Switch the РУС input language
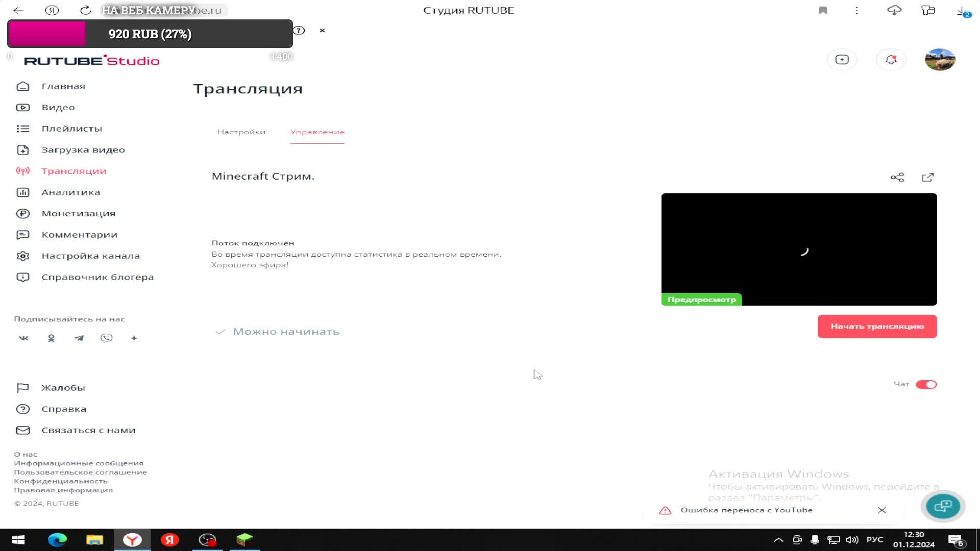980x551 pixels. (x=875, y=540)
